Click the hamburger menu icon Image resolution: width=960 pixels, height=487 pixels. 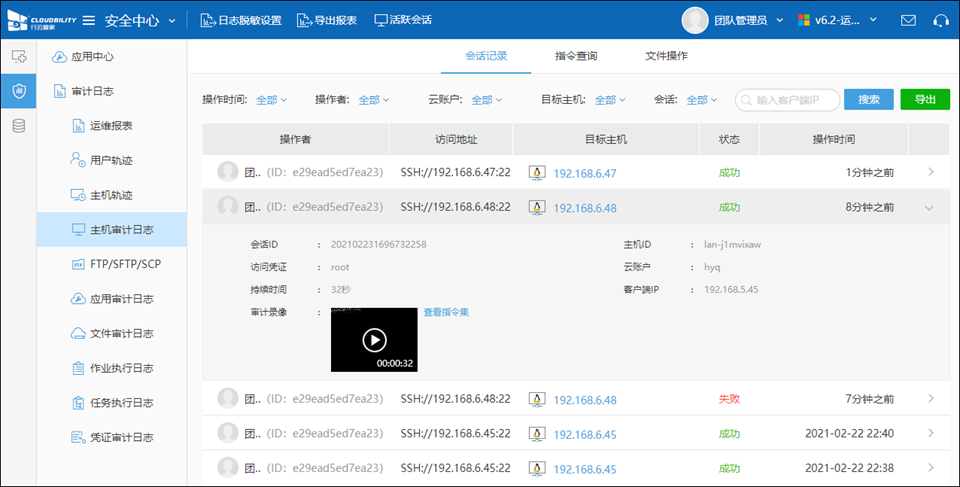(89, 20)
